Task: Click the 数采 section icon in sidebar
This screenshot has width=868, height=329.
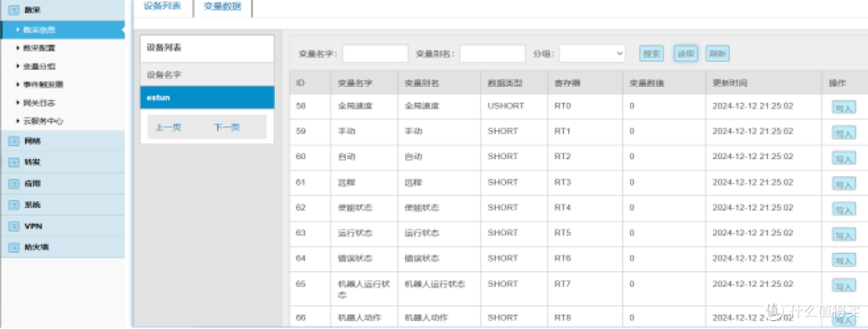Action: point(14,10)
